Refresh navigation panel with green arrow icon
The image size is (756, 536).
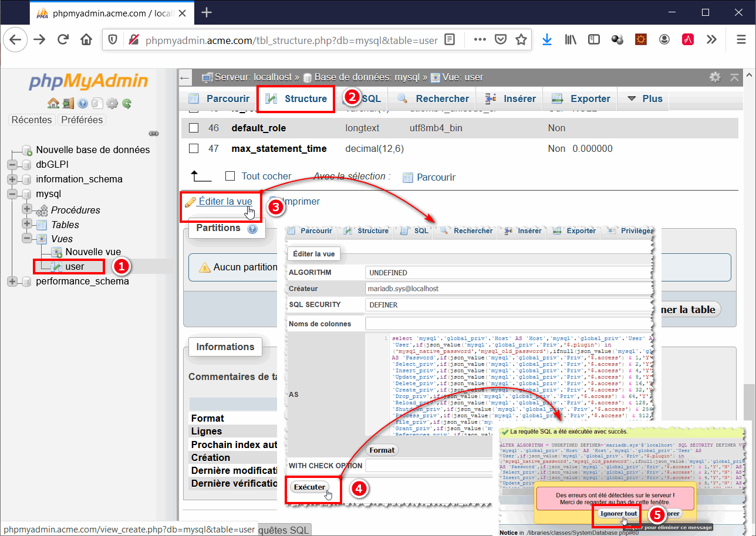pos(126,103)
